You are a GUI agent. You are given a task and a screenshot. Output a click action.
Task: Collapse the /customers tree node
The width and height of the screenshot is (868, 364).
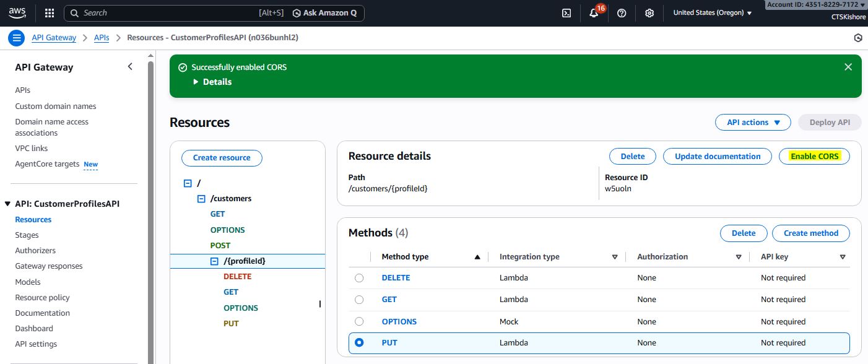[x=201, y=199]
